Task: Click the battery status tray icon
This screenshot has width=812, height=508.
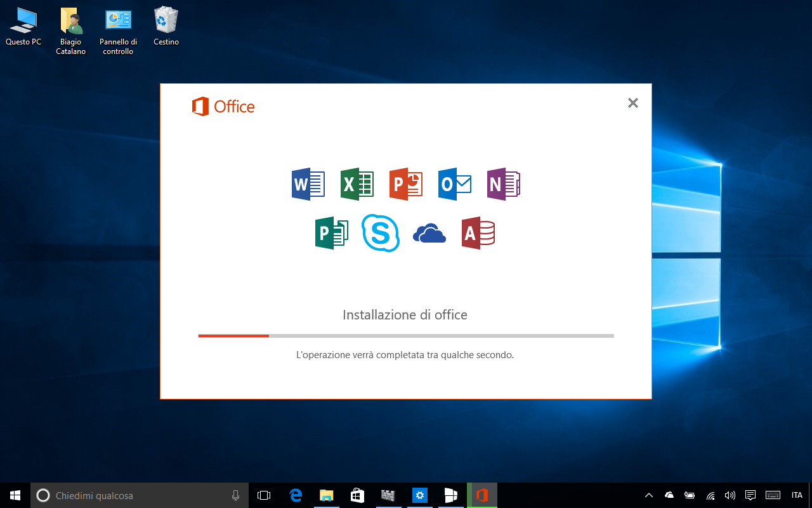Action: tap(690, 495)
